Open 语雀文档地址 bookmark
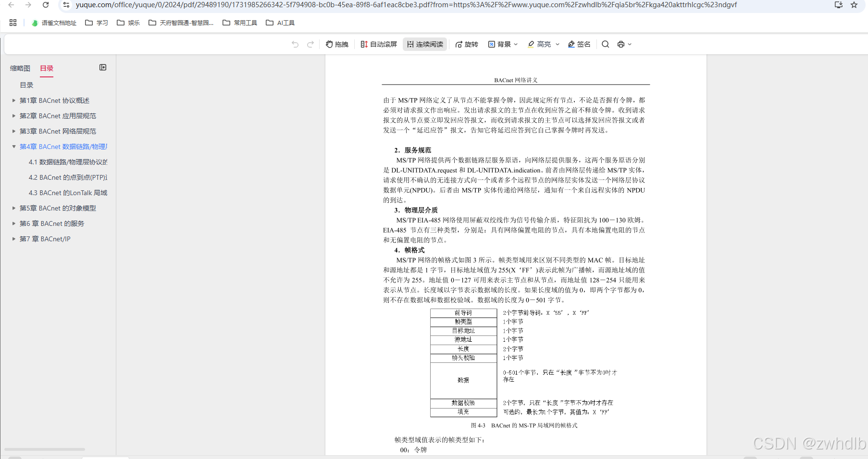 pyautogui.click(x=54, y=23)
